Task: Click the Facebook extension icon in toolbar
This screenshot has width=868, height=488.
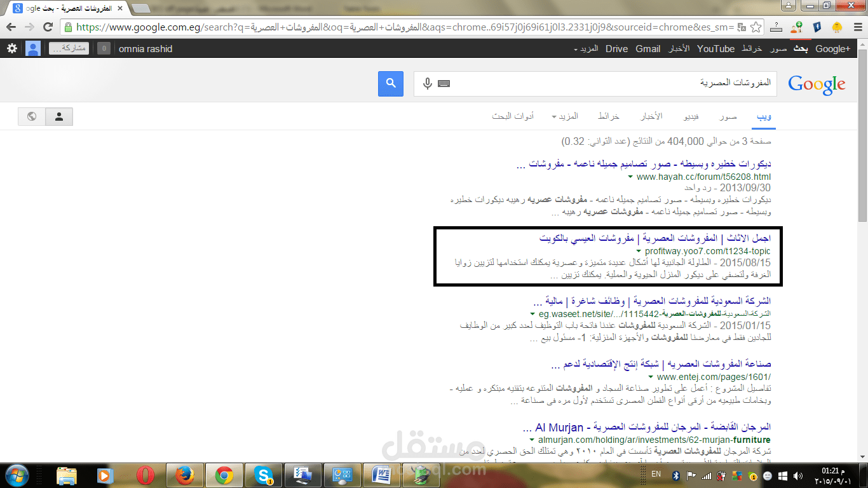Action: (x=817, y=27)
